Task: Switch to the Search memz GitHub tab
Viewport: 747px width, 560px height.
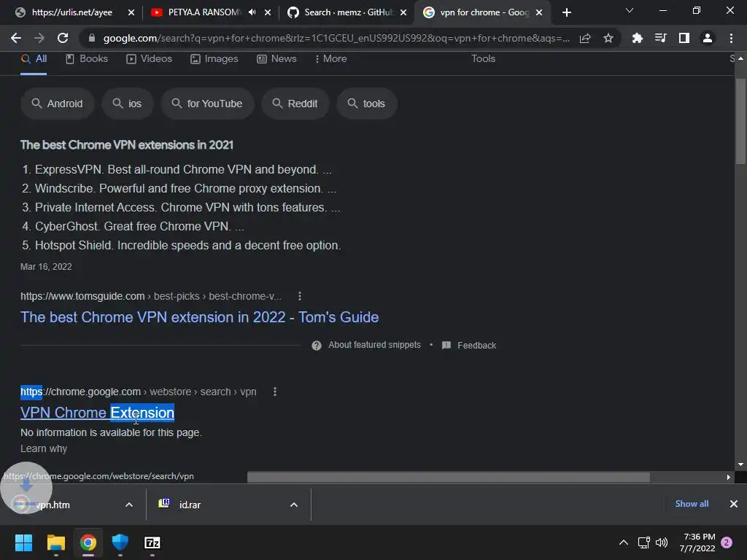Action: [x=348, y=12]
